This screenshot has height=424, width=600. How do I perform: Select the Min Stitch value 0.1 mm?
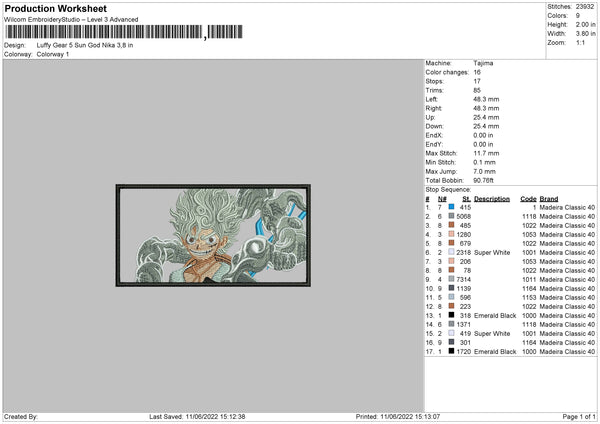coord(484,162)
